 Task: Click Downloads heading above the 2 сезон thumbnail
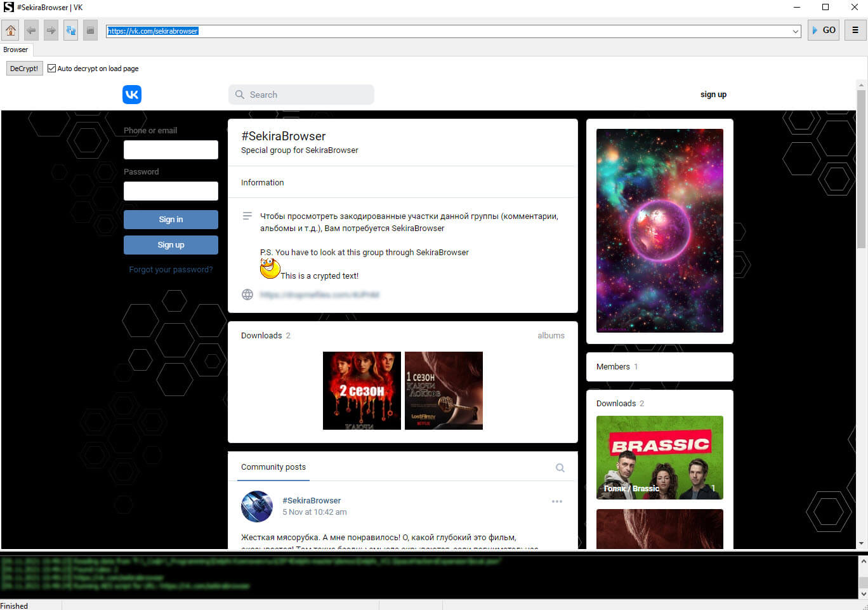pos(261,336)
